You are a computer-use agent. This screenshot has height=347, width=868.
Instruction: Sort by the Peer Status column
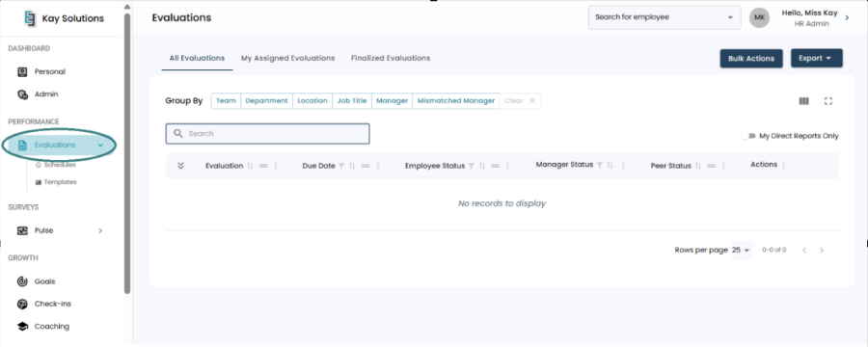(x=698, y=166)
